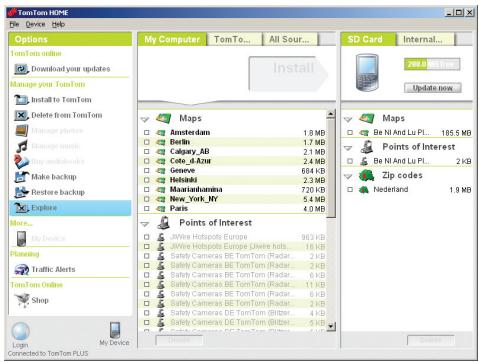Check the Paris map checkbox

(146, 209)
